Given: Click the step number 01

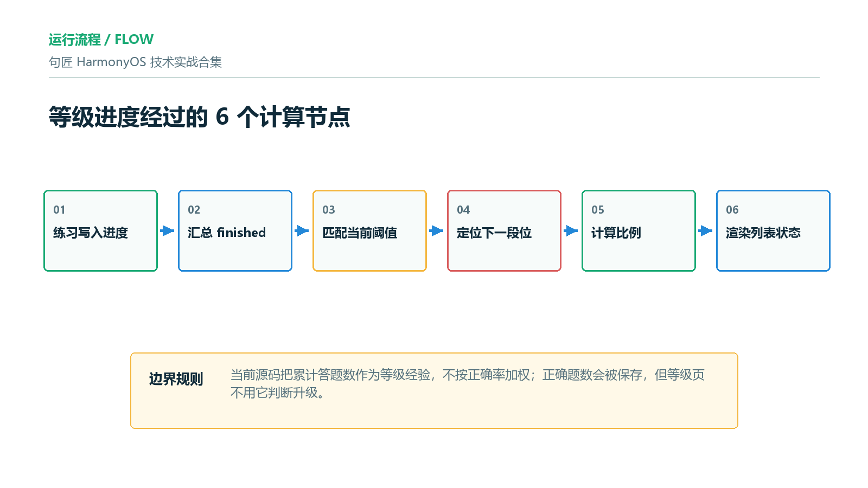Looking at the screenshot, I should [x=59, y=210].
